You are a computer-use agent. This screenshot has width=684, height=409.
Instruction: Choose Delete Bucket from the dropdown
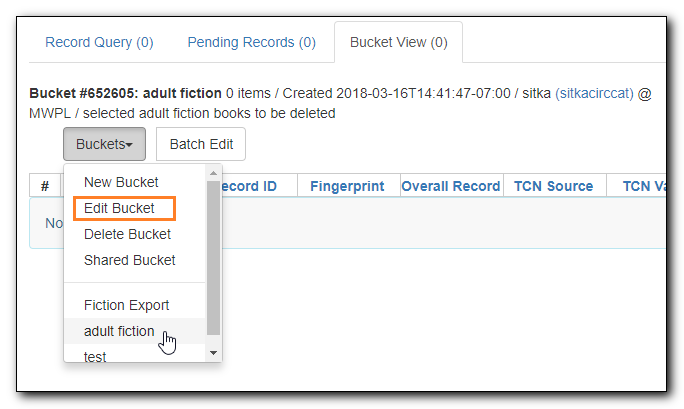(x=127, y=234)
